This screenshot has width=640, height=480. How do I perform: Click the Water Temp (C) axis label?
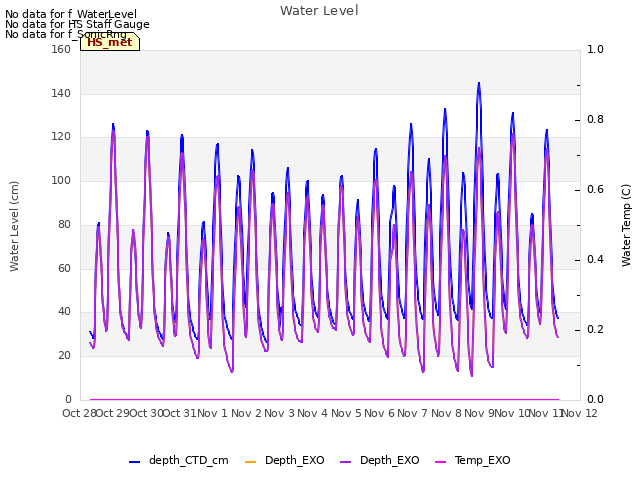tap(626, 225)
